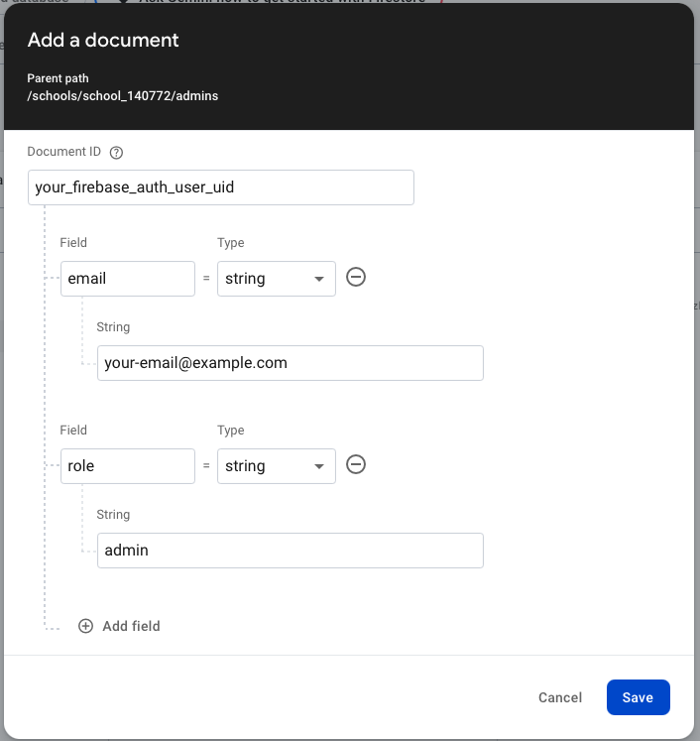This screenshot has height=741, width=700.
Task: Click the Type label above the email row
Action: coord(230,243)
